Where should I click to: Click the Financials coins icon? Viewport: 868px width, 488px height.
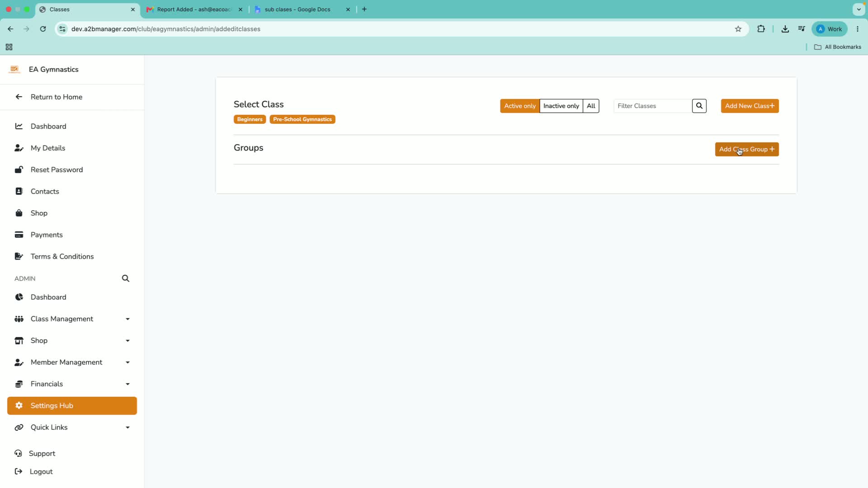[19, 384]
